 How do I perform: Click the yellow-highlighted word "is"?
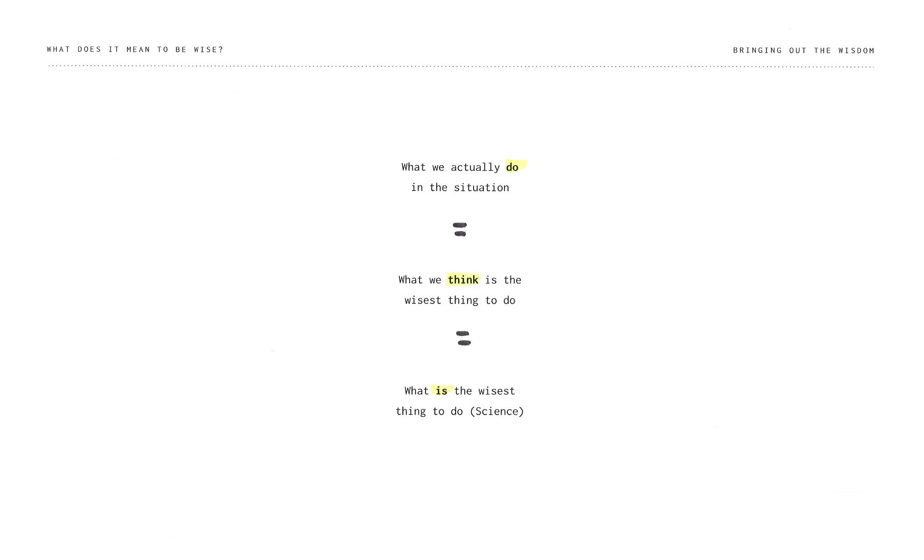(x=441, y=391)
